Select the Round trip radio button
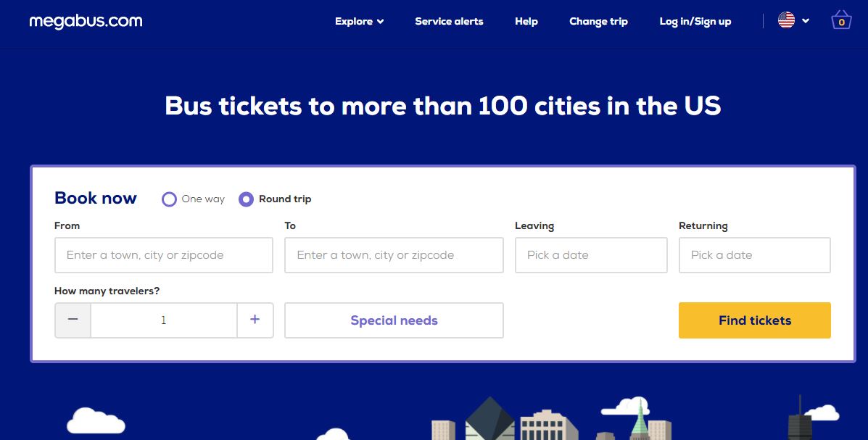The width and height of the screenshot is (868, 440). pyautogui.click(x=246, y=199)
